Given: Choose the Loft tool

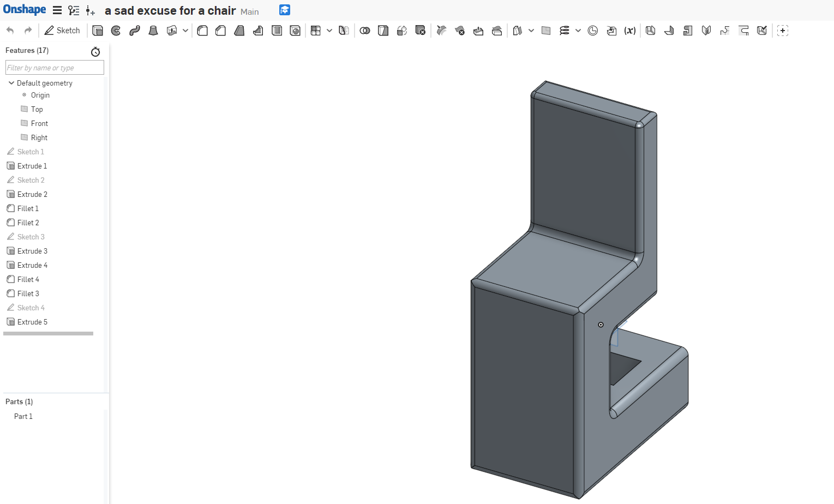Looking at the screenshot, I should point(153,31).
